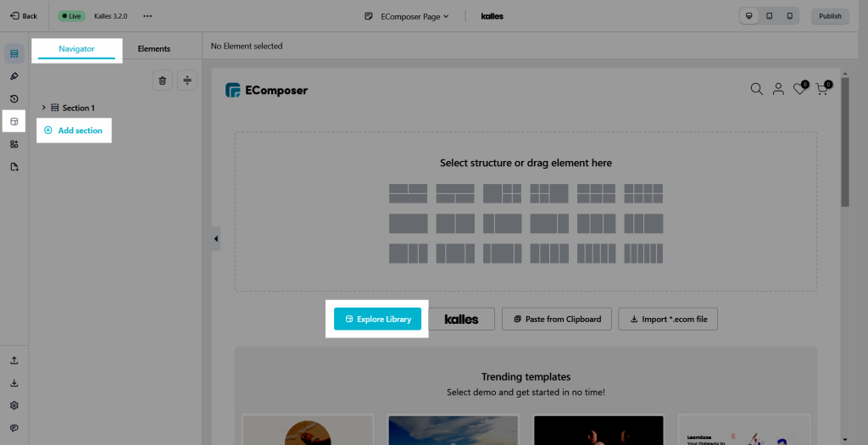
Task: Click the shopping cart icon in header
Action: click(823, 88)
